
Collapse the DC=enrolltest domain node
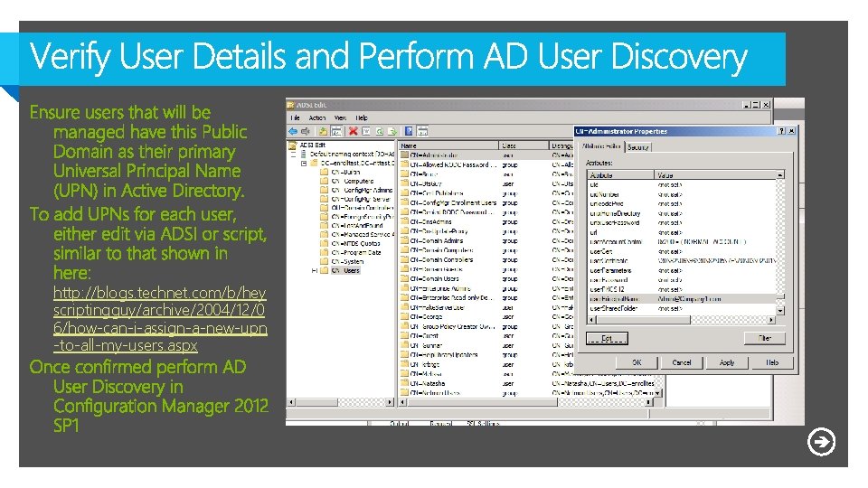(304, 164)
